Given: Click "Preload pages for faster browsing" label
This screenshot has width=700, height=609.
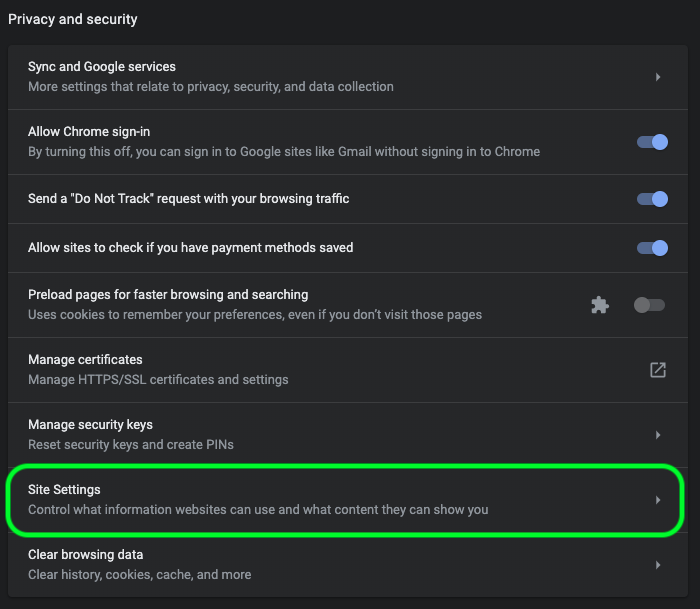Looking at the screenshot, I should click(168, 295).
